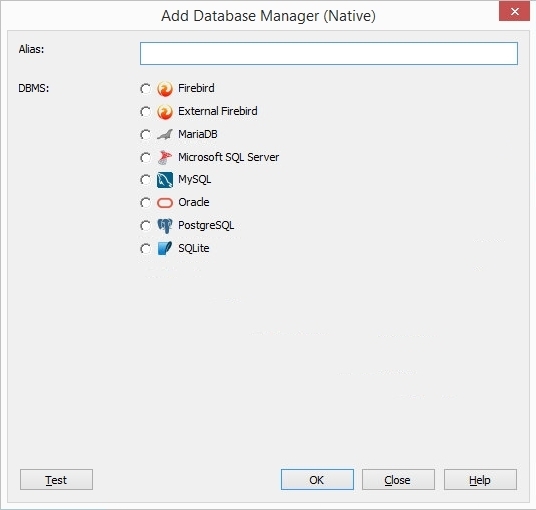The width and height of the screenshot is (536, 510).
Task: Click the SQLite blue feather icon
Action: pos(165,249)
